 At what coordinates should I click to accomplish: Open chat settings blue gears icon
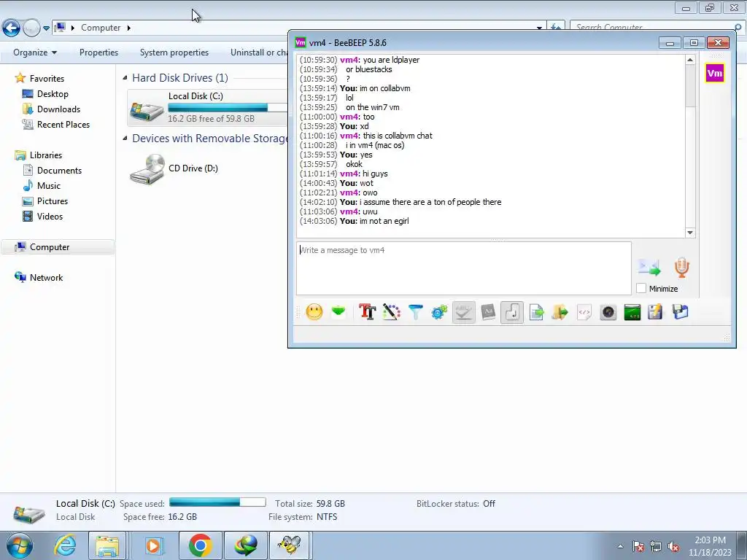[439, 312]
